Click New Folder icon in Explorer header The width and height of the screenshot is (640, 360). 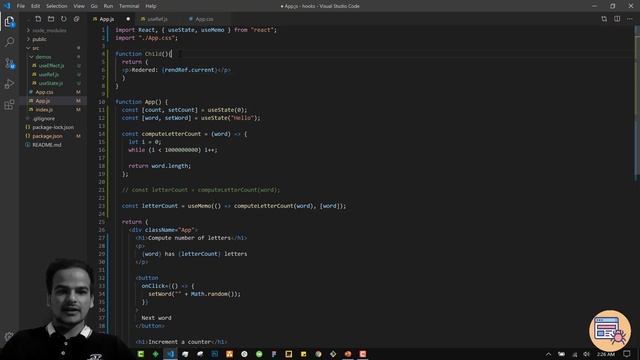pyautogui.click(x=51, y=19)
